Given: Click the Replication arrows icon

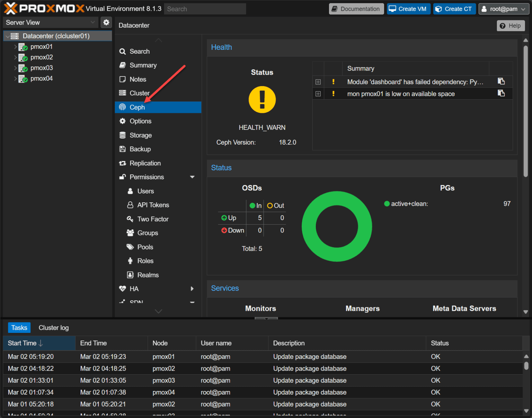Looking at the screenshot, I should (x=123, y=163).
